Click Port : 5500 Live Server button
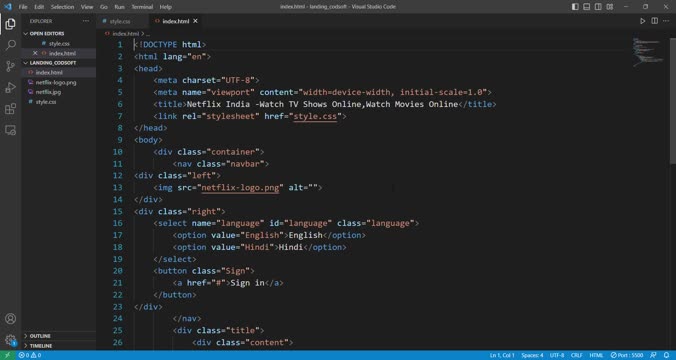Image resolution: width=676 pixels, height=360 pixels. pos(627,355)
